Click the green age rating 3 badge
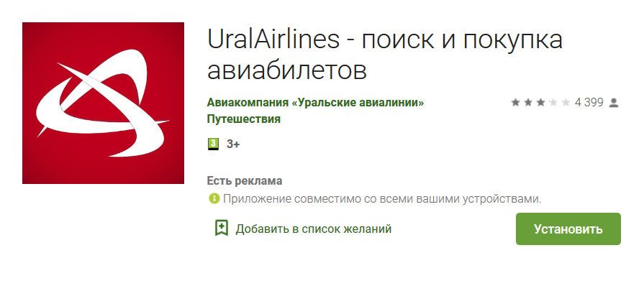The image size is (644, 281). (213, 144)
